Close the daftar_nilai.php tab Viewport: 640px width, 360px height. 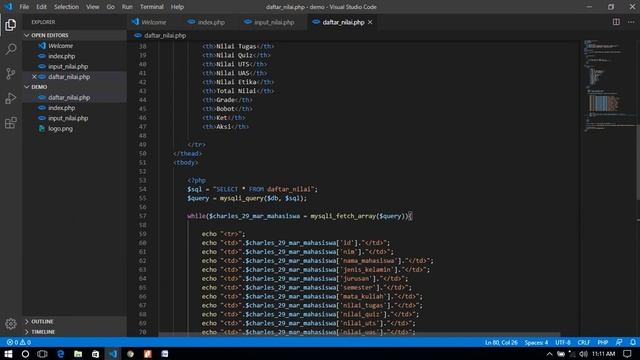(370, 22)
